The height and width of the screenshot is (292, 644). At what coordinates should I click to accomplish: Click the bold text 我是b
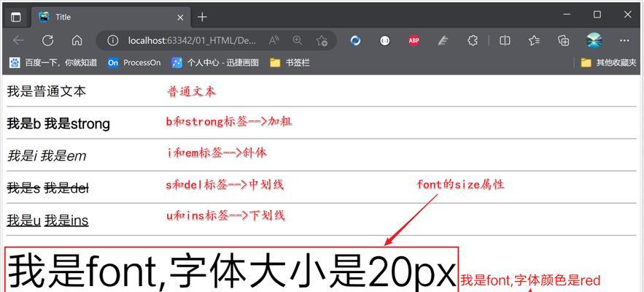pos(24,123)
